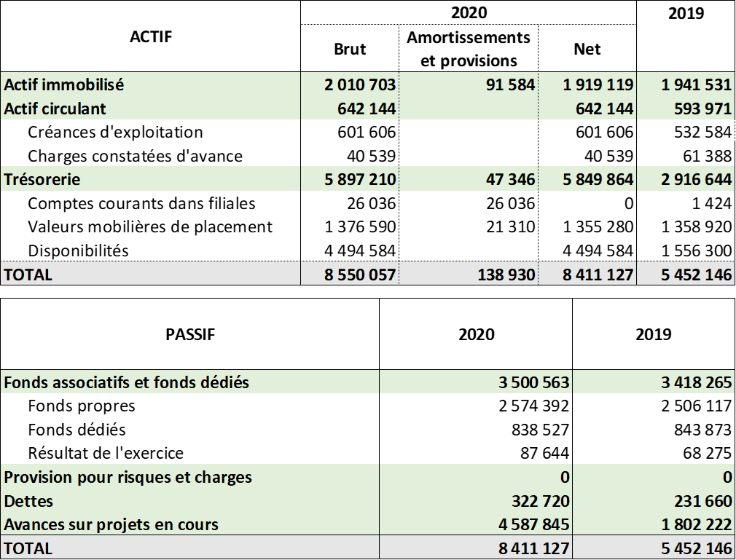Click the cell showing 1 919 119
Screen dimensions: 736x560
point(598,84)
